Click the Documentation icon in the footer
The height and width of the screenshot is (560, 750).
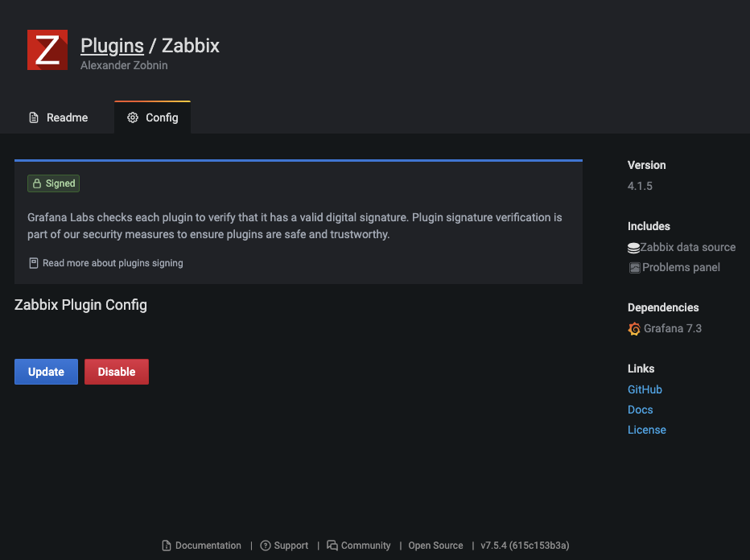[x=165, y=546]
